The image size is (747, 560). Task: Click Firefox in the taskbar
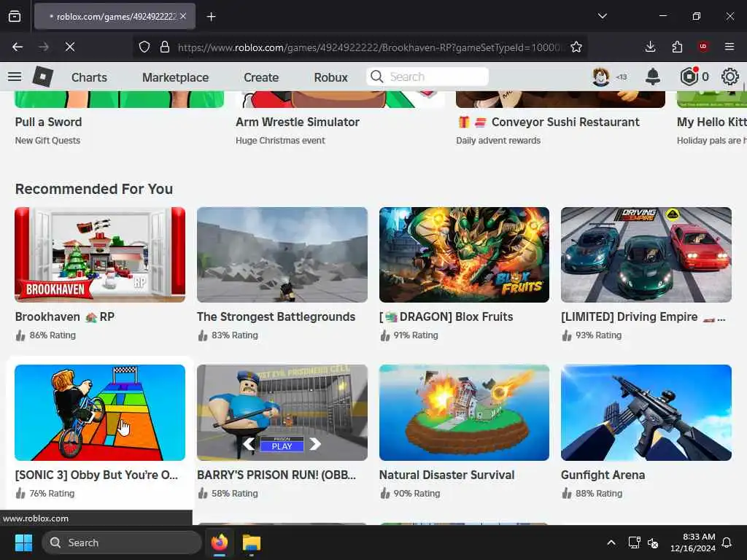point(219,542)
